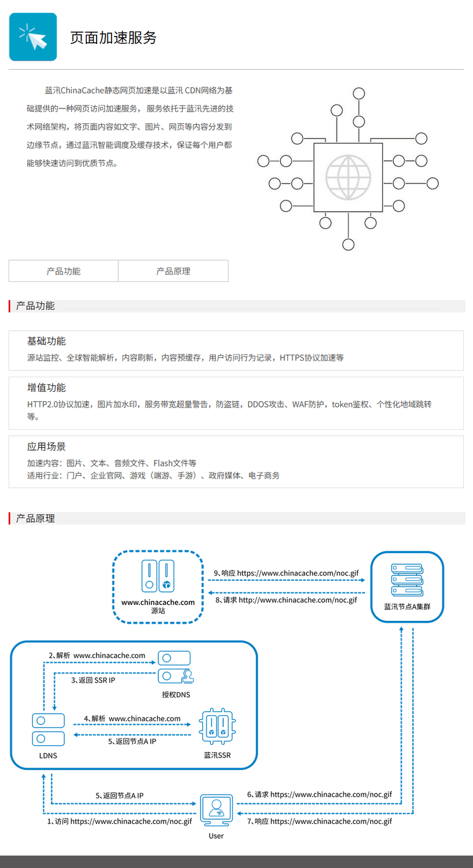Viewport: 473px width, 868px height.
Task: Switch to the 产品原理 tab
Action: (x=173, y=271)
